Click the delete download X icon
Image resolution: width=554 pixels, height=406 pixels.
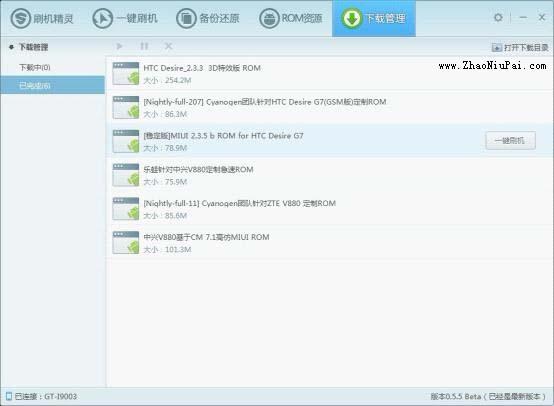[169, 46]
